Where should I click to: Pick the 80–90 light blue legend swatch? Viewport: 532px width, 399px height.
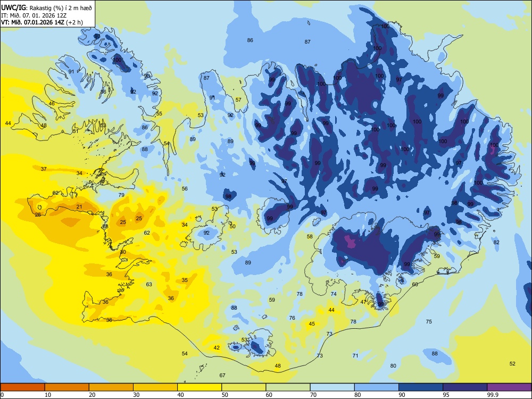pos(377,387)
